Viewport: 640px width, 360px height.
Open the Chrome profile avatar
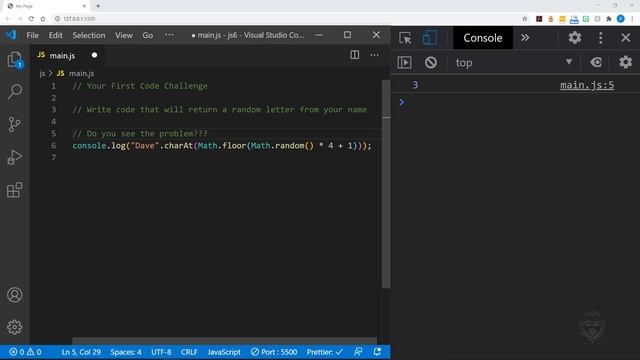pyautogui.click(x=620, y=19)
